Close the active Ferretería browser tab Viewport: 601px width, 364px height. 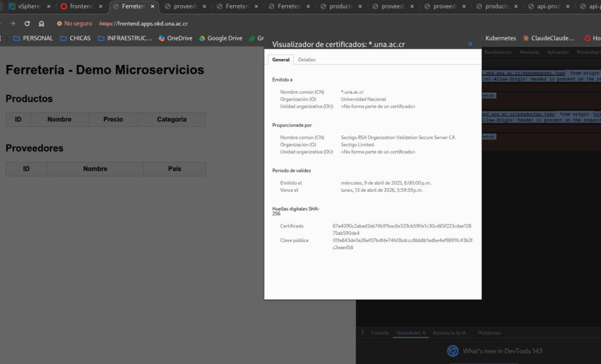[x=153, y=6]
